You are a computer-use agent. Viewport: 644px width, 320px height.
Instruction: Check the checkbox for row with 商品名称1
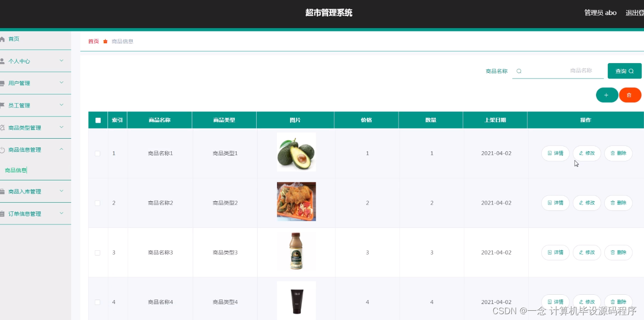tap(97, 153)
